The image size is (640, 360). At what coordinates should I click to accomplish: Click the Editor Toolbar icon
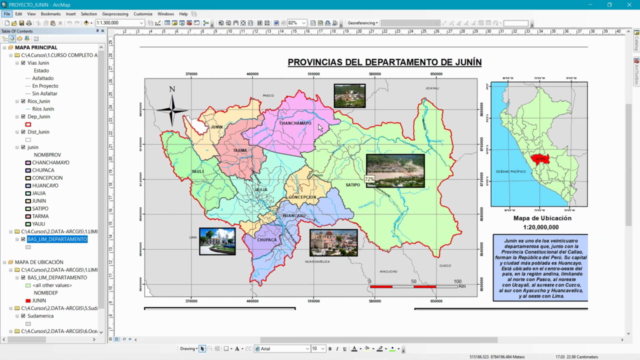158,23
